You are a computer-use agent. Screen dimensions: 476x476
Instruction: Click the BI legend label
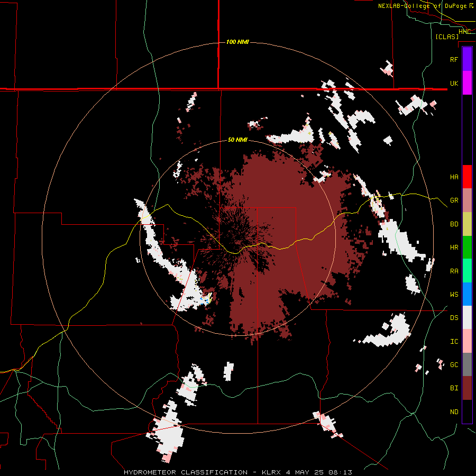(454, 388)
